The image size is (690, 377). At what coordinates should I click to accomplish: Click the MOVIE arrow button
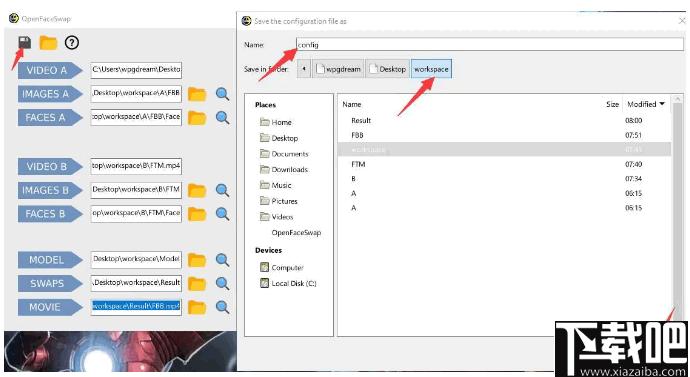50,307
